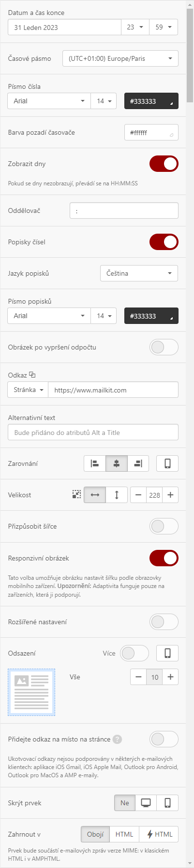Increase Velikost value with plus button
The image size is (194, 868).
coord(170,495)
